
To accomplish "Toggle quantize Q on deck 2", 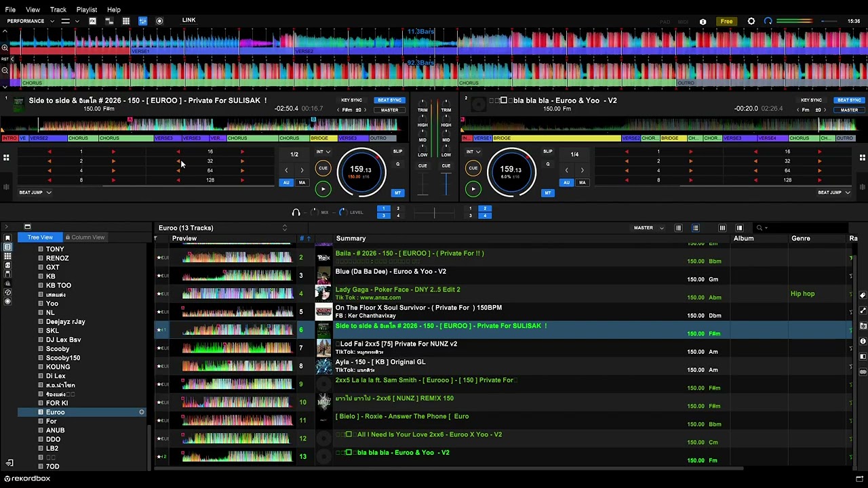I will point(548,164).
